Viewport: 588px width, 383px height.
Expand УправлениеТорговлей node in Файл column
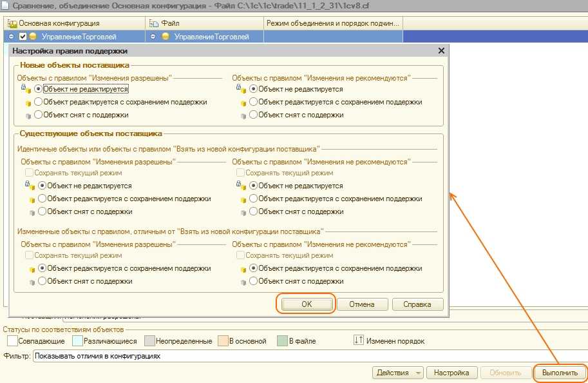tap(153, 37)
